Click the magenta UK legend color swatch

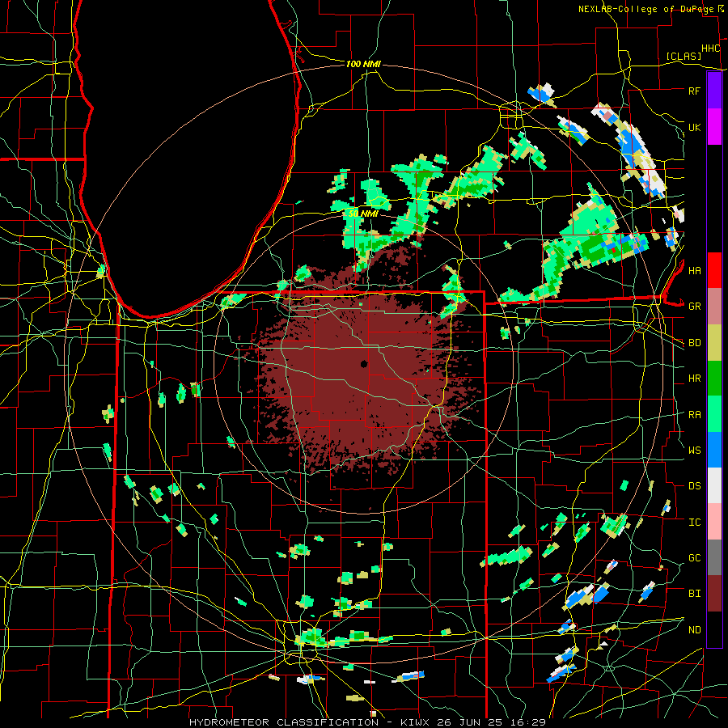coord(714,127)
